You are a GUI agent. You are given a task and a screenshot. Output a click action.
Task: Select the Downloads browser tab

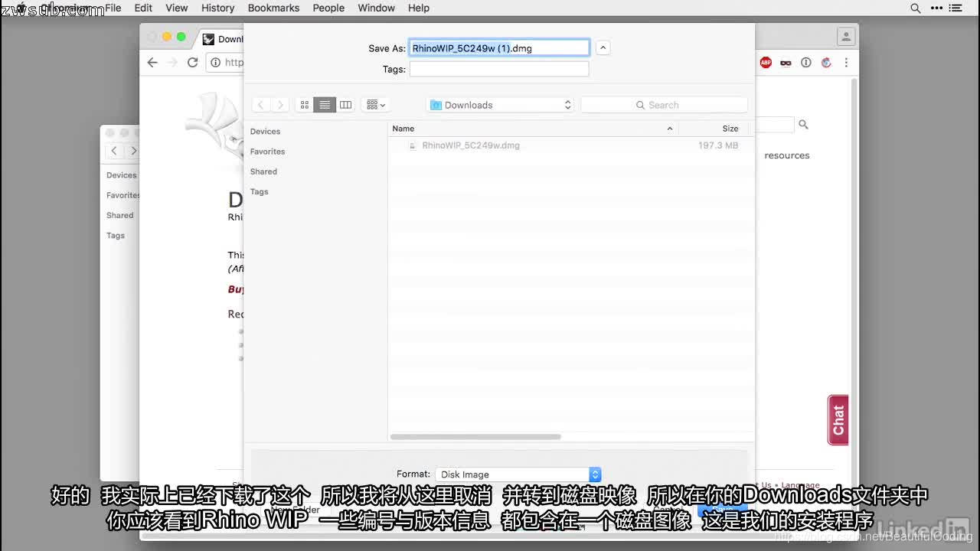[224, 39]
